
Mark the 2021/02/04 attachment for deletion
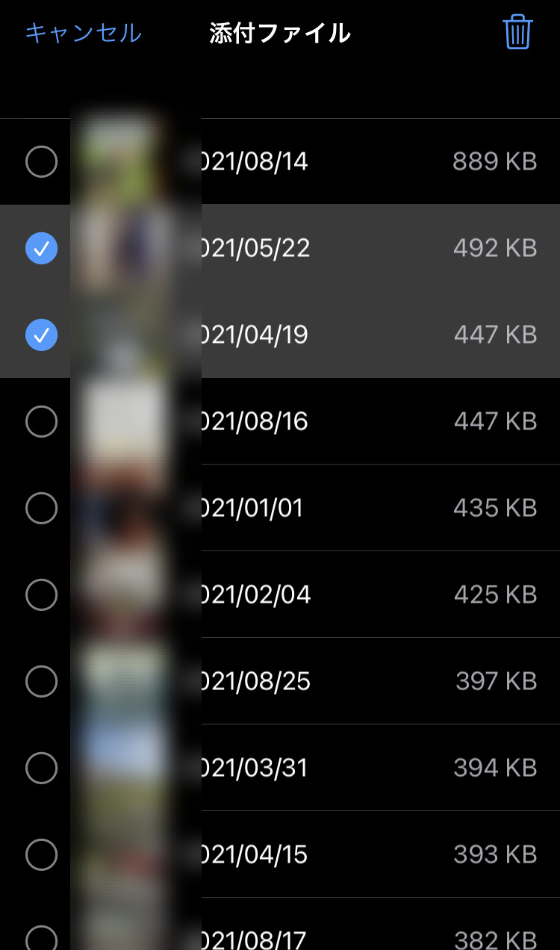pyautogui.click(x=41, y=594)
